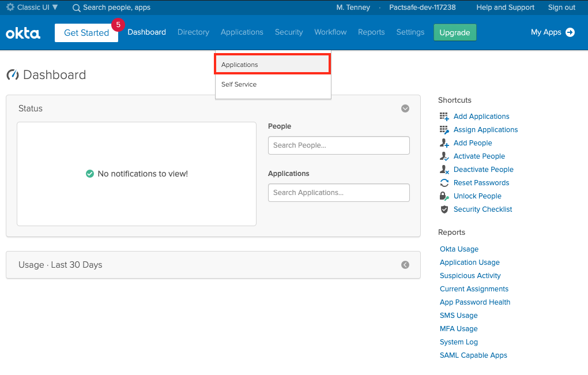
Task: Click the green no-notifications checkmark icon
Action: tap(89, 174)
